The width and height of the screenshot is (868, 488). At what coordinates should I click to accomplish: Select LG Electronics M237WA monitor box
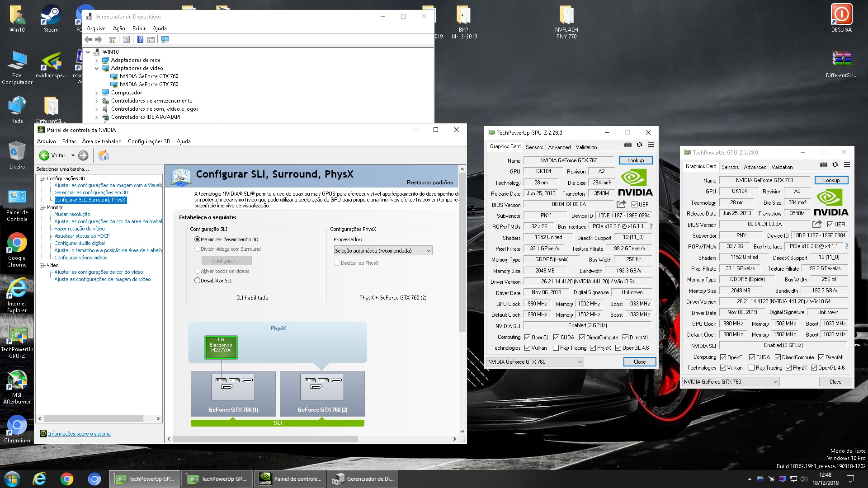click(221, 347)
